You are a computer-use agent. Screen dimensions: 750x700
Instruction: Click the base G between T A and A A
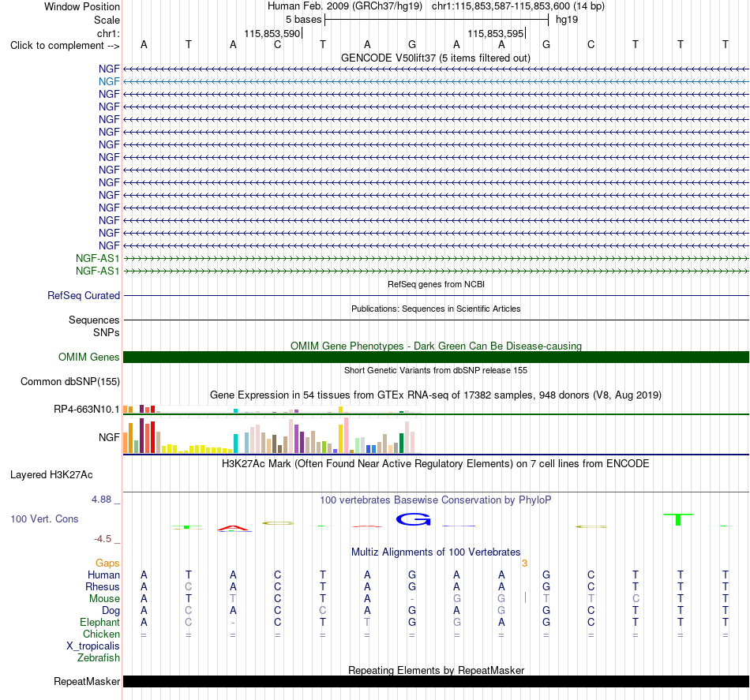click(412, 44)
